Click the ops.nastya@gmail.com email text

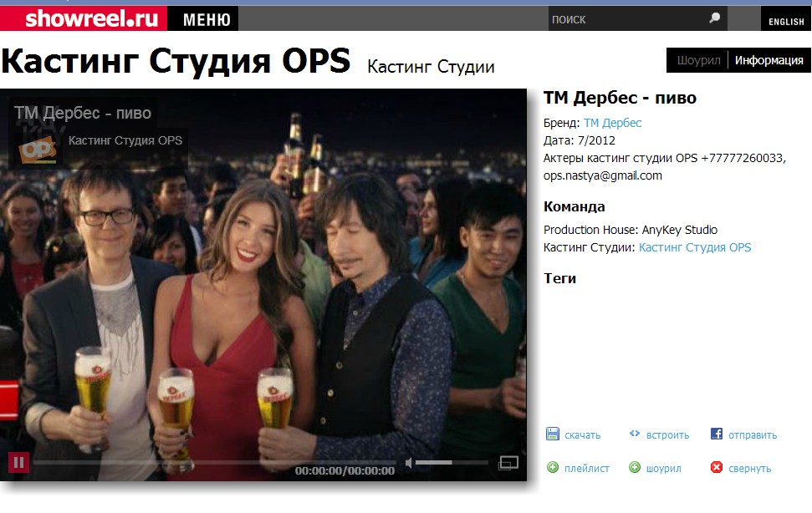[602, 175]
